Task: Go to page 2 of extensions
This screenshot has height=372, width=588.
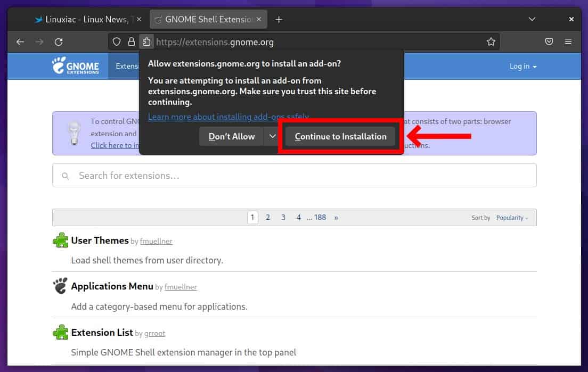Action: pyautogui.click(x=267, y=217)
